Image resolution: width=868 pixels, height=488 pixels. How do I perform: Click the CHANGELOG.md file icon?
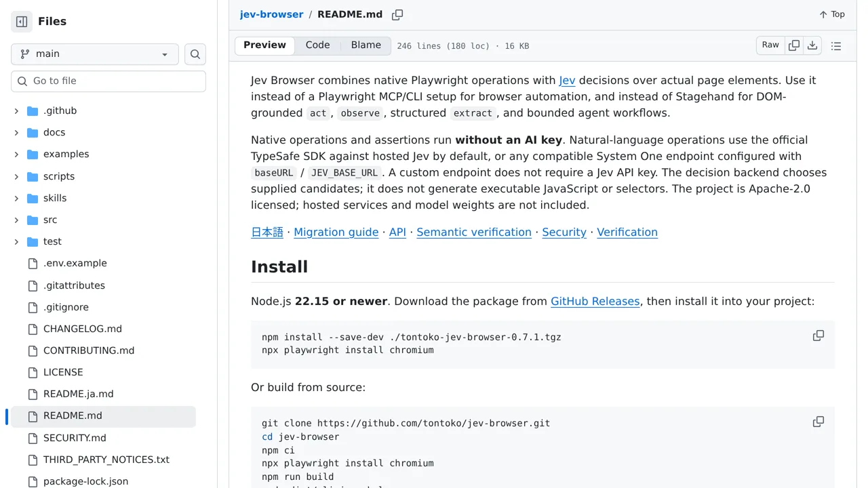[33, 329]
